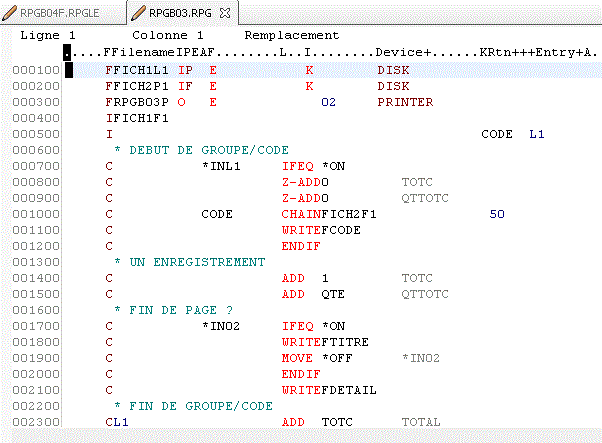This screenshot has height=443, width=602.
Task: Select sequence number 000500
Action: coord(36,134)
